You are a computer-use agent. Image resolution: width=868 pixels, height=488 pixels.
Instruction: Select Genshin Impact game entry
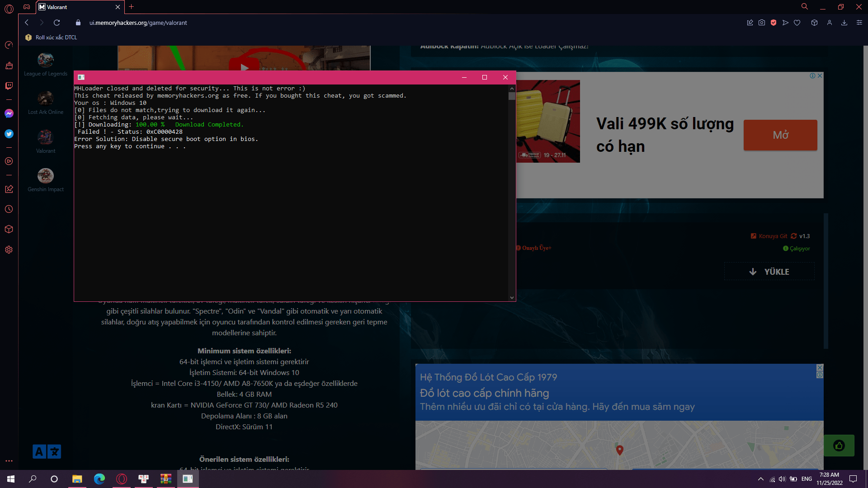pyautogui.click(x=46, y=180)
